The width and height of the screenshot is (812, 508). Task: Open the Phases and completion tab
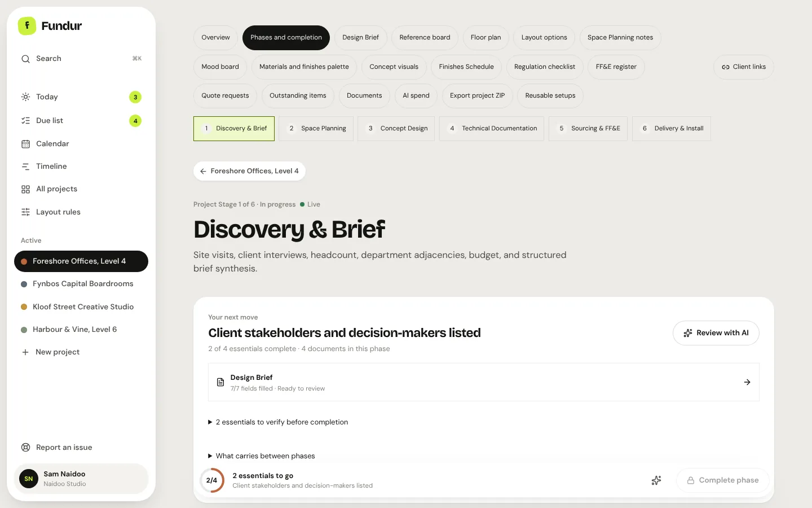pos(286,38)
